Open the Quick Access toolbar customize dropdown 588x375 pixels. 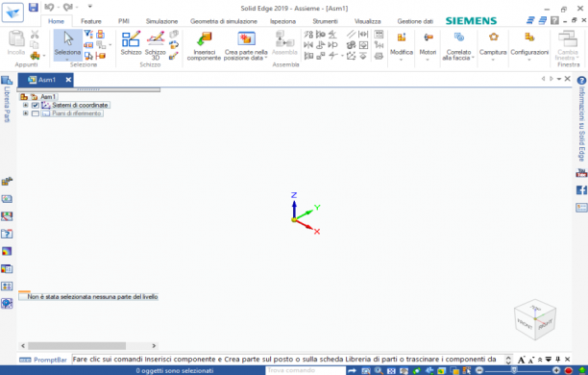click(90, 7)
